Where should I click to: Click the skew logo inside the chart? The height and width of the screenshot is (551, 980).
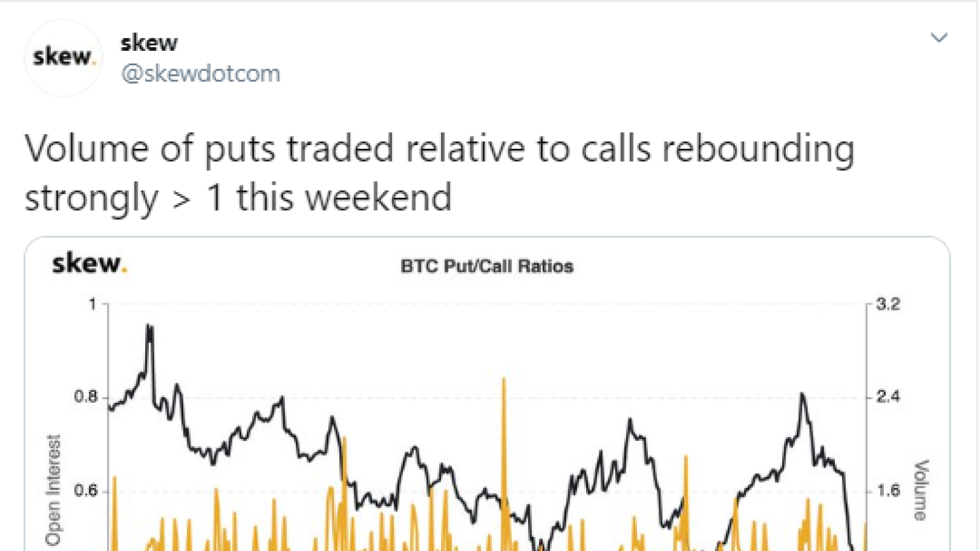[89, 263]
